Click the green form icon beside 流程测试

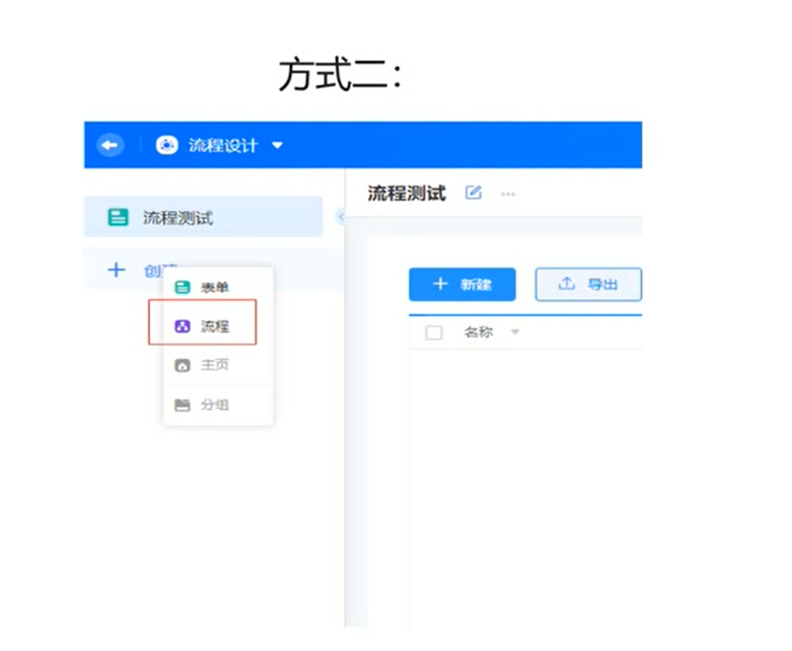tap(118, 217)
